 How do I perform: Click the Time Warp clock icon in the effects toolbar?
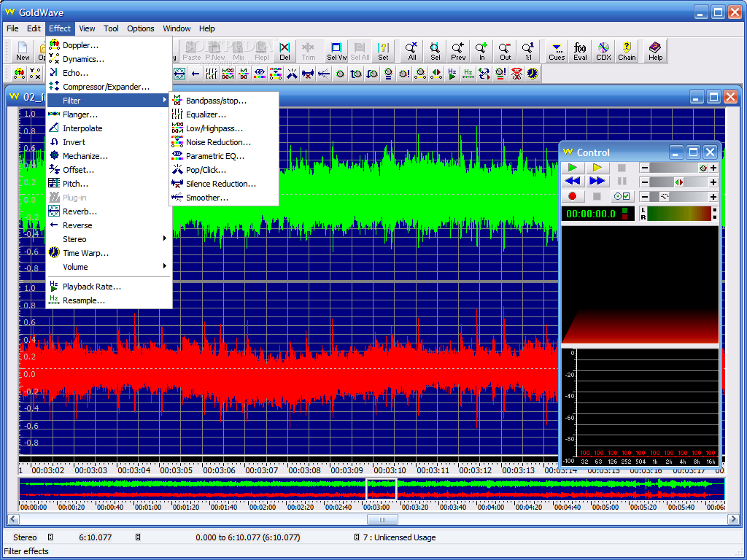tap(533, 74)
